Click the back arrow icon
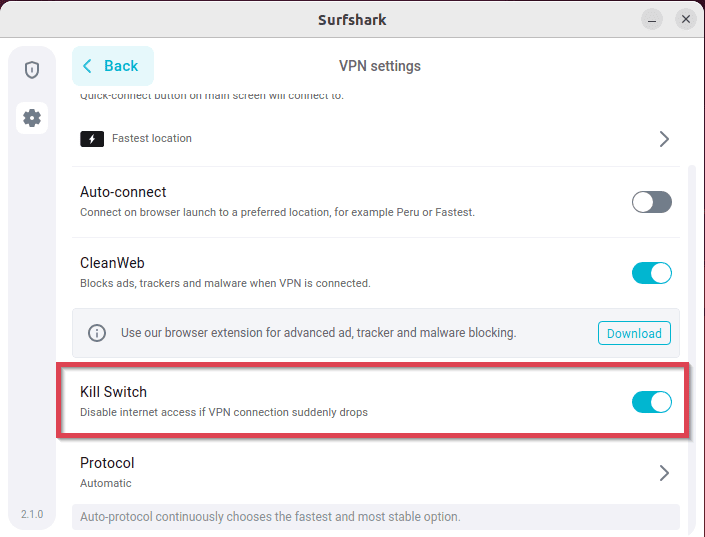Viewport: 705px width, 537px height. click(87, 66)
